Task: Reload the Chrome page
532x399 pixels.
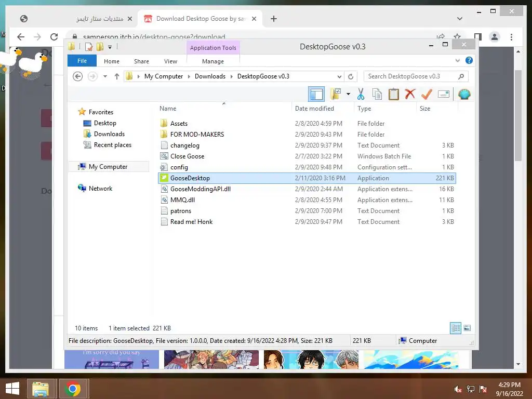Action: (54, 37)
